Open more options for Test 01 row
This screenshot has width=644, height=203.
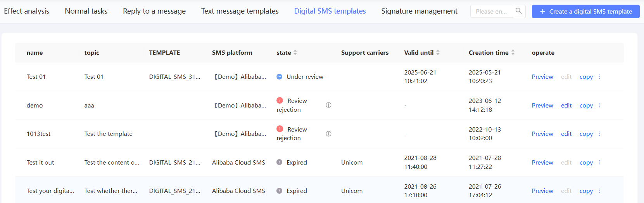[x=599, y=77]
